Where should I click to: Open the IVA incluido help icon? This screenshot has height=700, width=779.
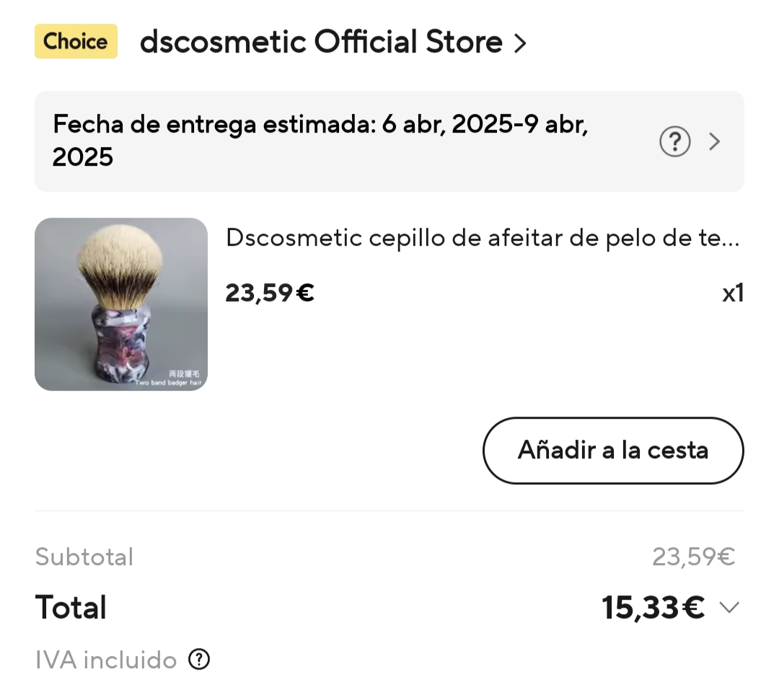tap(199, 660)
